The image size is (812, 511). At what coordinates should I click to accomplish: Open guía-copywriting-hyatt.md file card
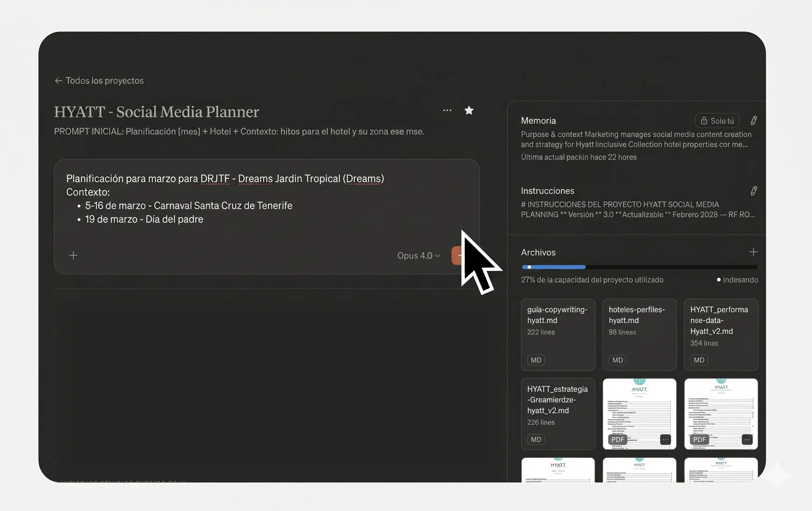click(558, 335)
